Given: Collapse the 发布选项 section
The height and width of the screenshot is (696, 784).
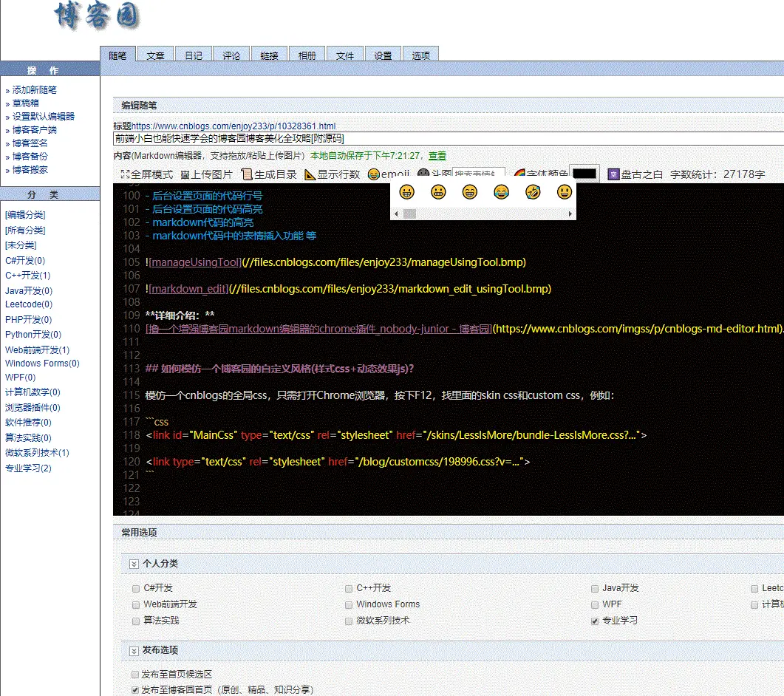Looking at the screenshot, I should (x=134, y=651).
